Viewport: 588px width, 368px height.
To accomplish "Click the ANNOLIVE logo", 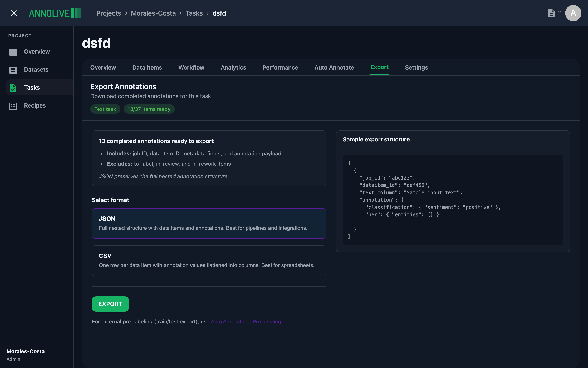I will [x=55, y=13].
